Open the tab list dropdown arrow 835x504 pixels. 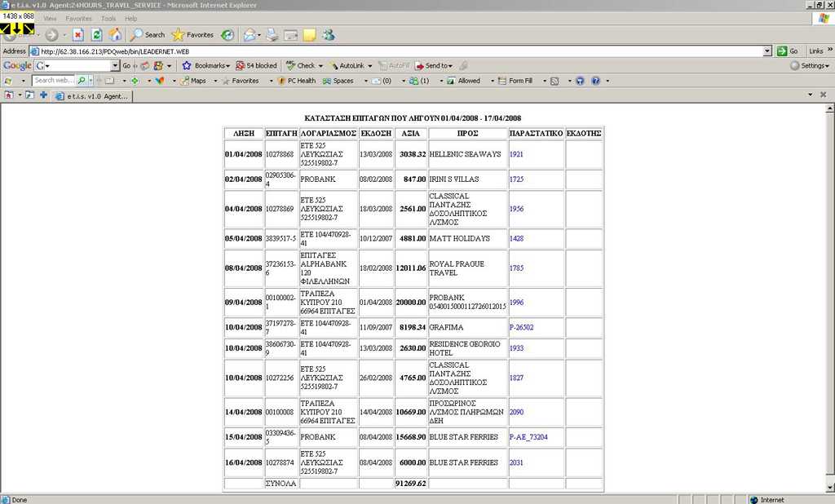pos(811,95)
